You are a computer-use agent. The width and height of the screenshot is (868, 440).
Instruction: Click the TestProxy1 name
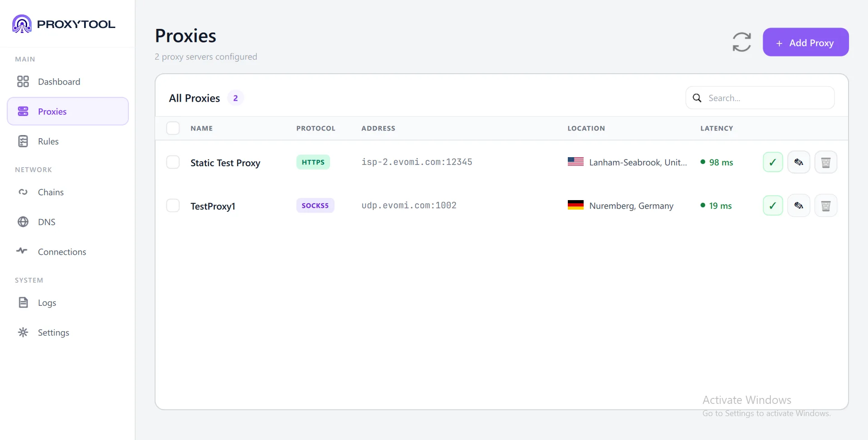tap(213, 206)
